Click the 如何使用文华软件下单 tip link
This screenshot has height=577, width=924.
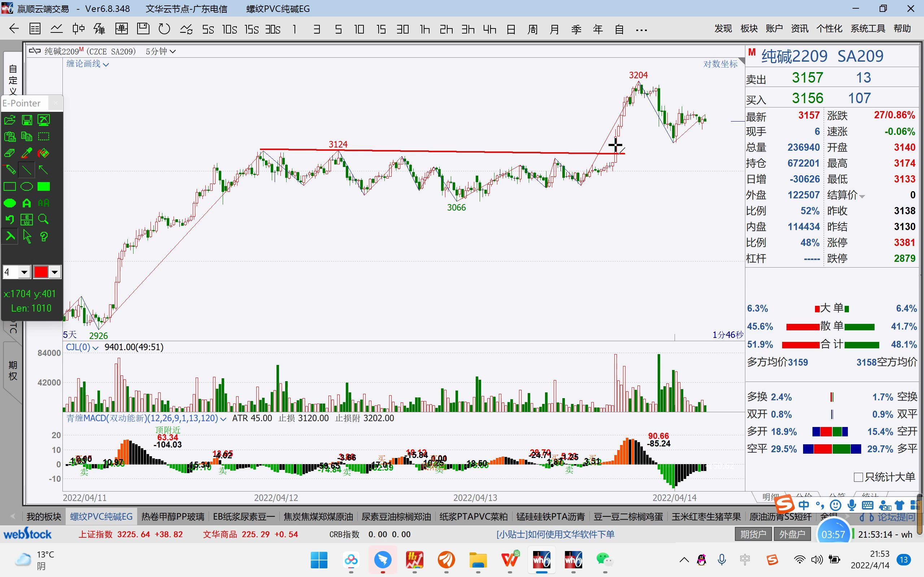click(x=555, y=534)
